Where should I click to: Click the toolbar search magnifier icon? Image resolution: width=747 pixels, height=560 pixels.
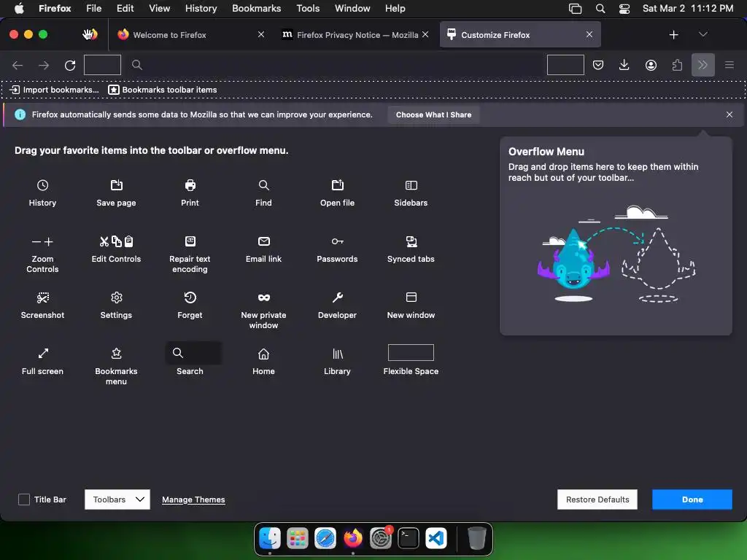click(x=136, y=65)
